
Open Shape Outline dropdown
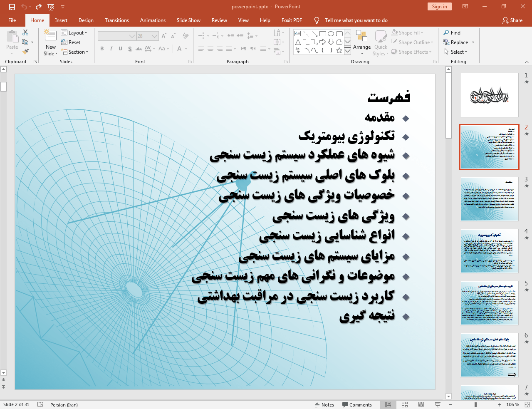point(413,42)
